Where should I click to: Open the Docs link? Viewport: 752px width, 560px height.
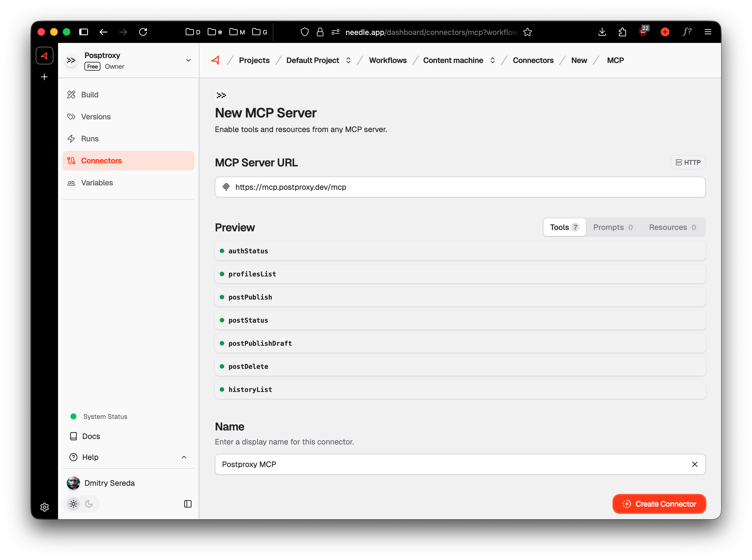click(90, 436)
